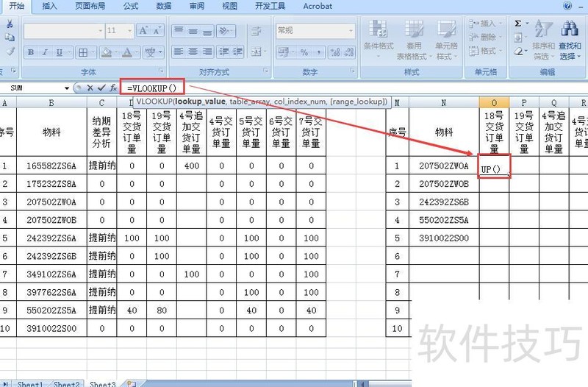The image size is (588, 387).
Task: Click the Excel Help question icon
Action: [x=567, y=6]
